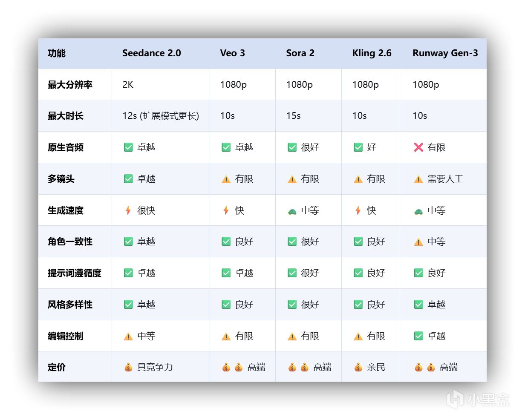Screen dimensions: 525x420
Task: Click the money bag icon beside 具竞争力
Action: coord(128,367)
